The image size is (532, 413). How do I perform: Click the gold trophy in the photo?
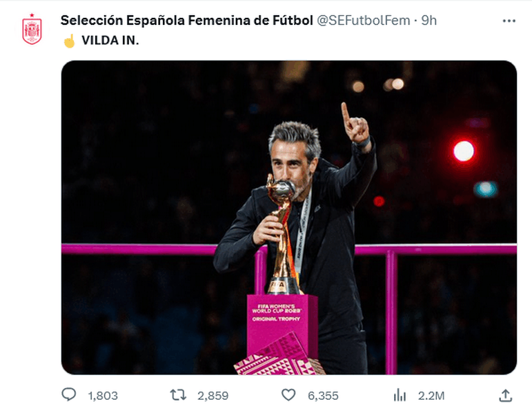(x=282, y=235)
